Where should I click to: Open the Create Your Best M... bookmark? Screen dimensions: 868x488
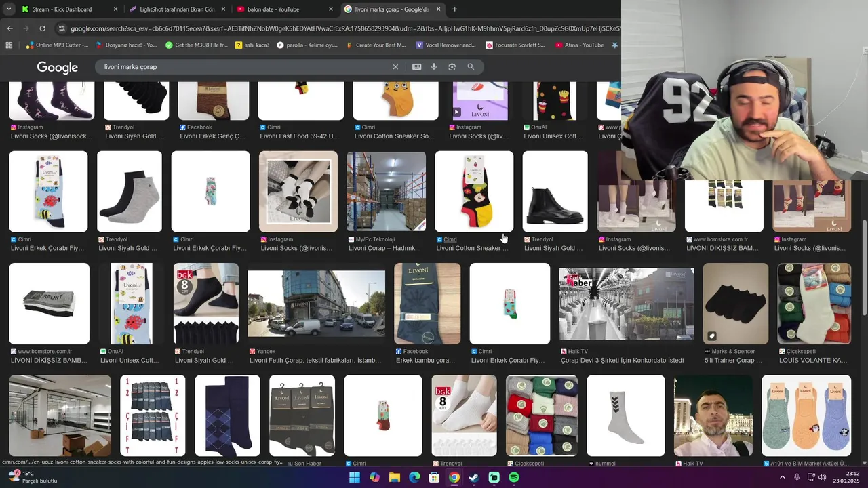[x=376, y=45]
